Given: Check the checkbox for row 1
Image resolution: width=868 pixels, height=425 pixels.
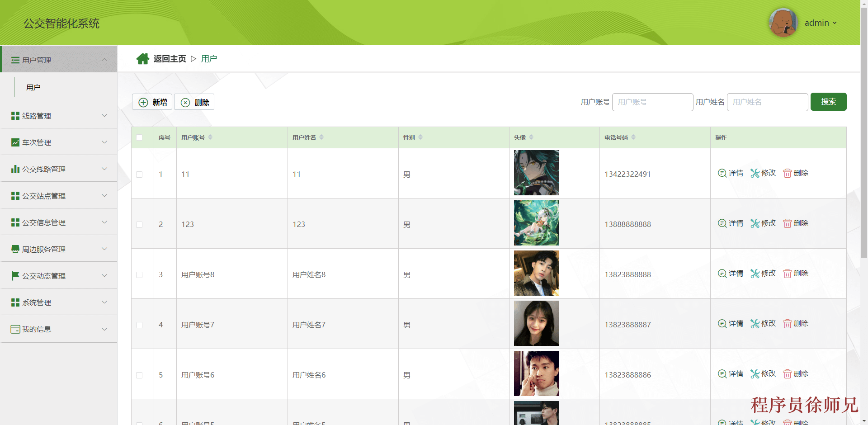Looking at the screenshot, I should tap(139, 175).
